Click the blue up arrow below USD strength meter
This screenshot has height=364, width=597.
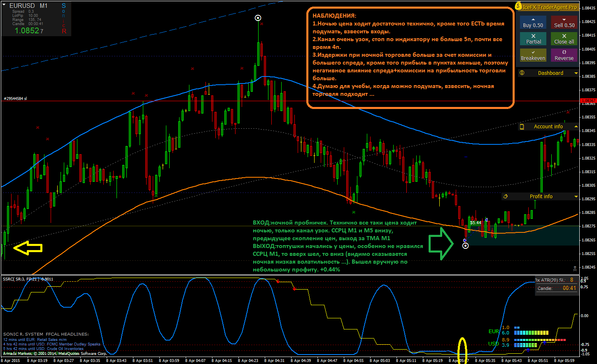coord(528,350)
